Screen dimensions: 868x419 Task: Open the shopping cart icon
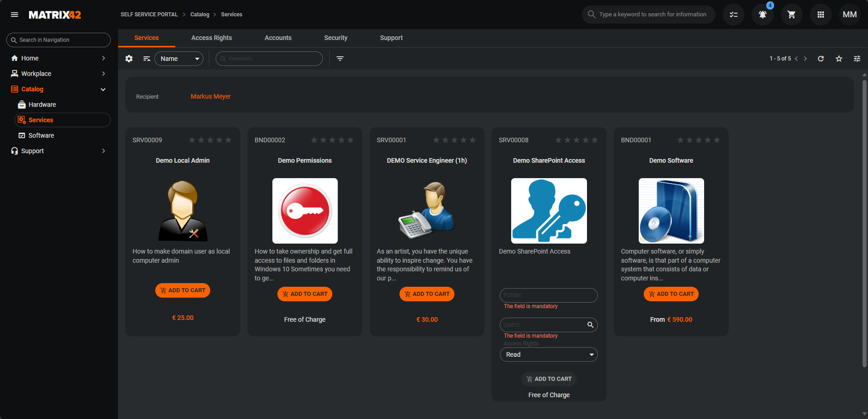(792, 15)
